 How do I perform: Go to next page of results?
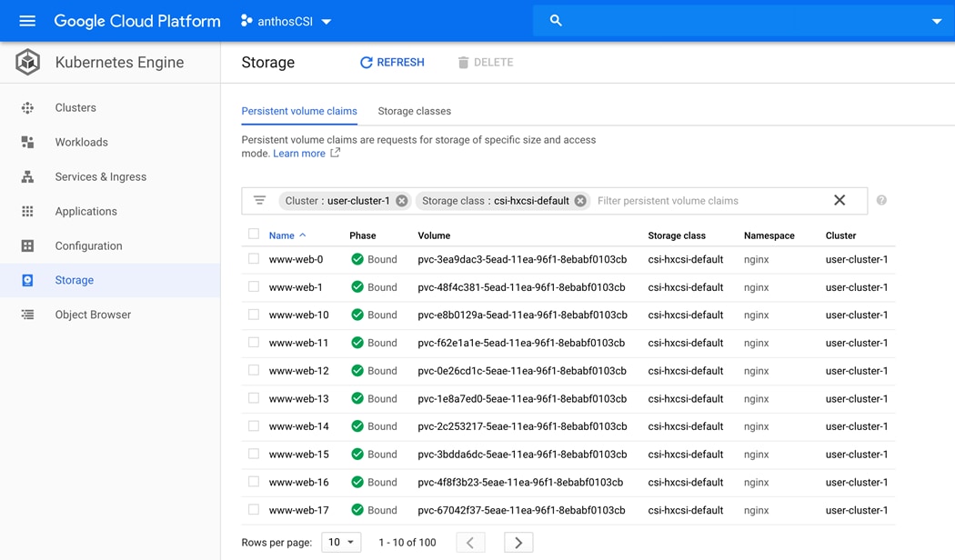(518, 543)
